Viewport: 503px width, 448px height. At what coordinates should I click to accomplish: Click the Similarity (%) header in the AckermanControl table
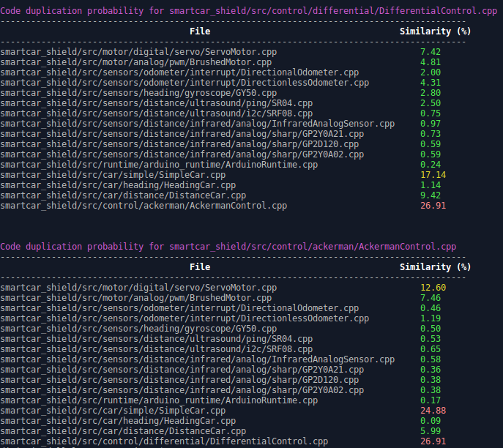point(436,267)
